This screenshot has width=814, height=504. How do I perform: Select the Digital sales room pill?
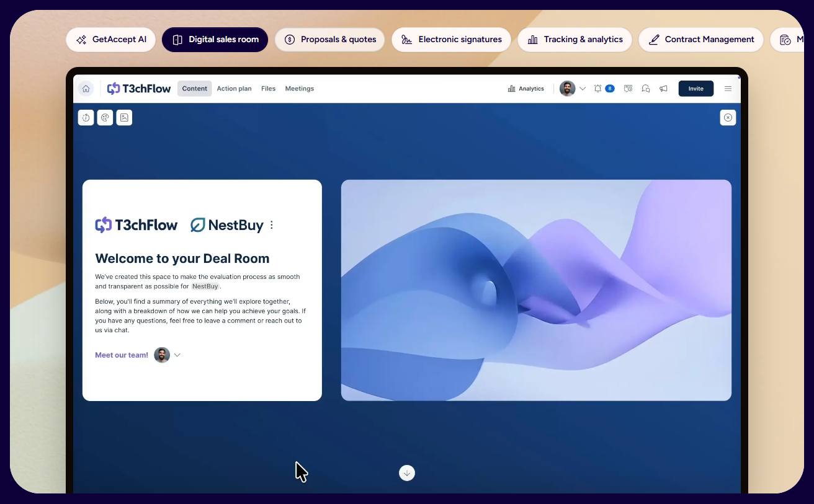pyautogui.click(x=215, y=40)
